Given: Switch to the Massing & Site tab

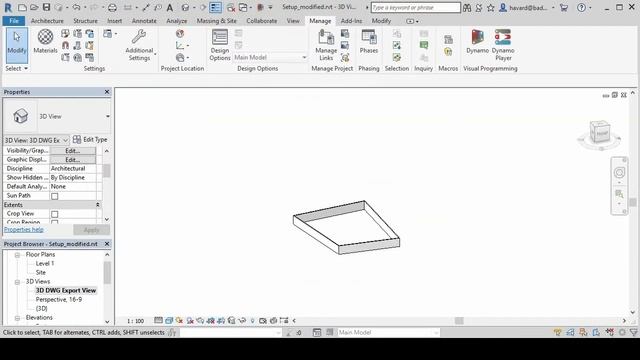Looking at the screenshot, I should (217, 21).
